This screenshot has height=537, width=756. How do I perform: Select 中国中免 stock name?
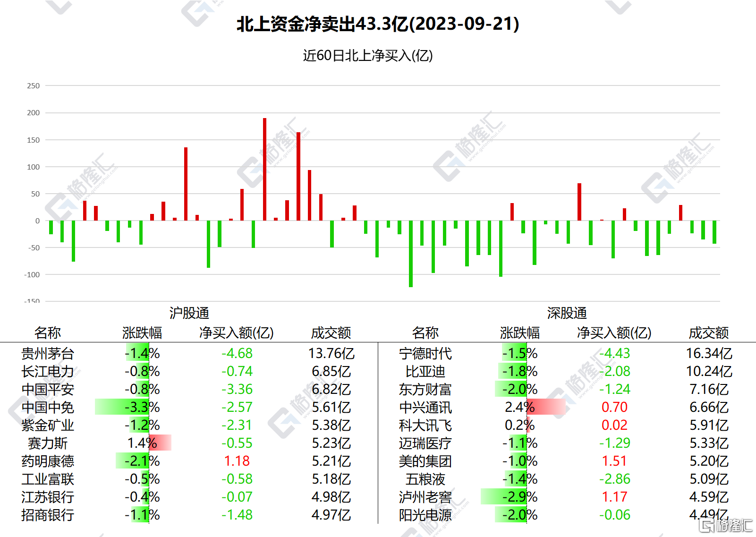click(48, 407)
